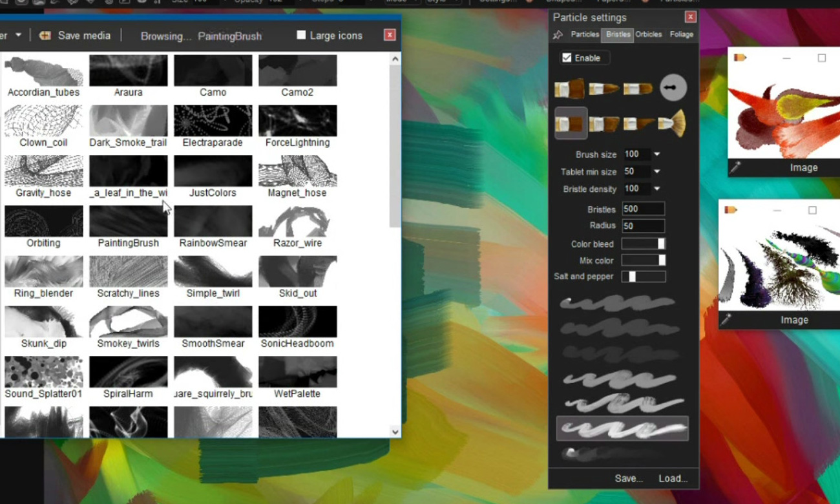
Task: Click the pencil icon of the black strokes Image window
Action: (730, 210)
